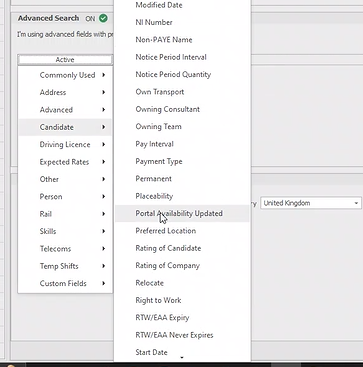This screenshot has width=363, height=367.
Task: Click the Rail chevron arrow
Action: tap(104, 214)
